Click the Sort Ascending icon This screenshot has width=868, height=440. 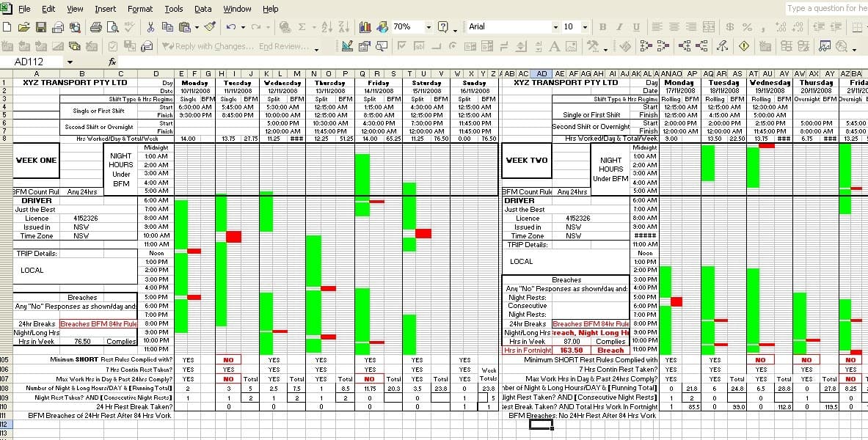[x=329, y=27]
